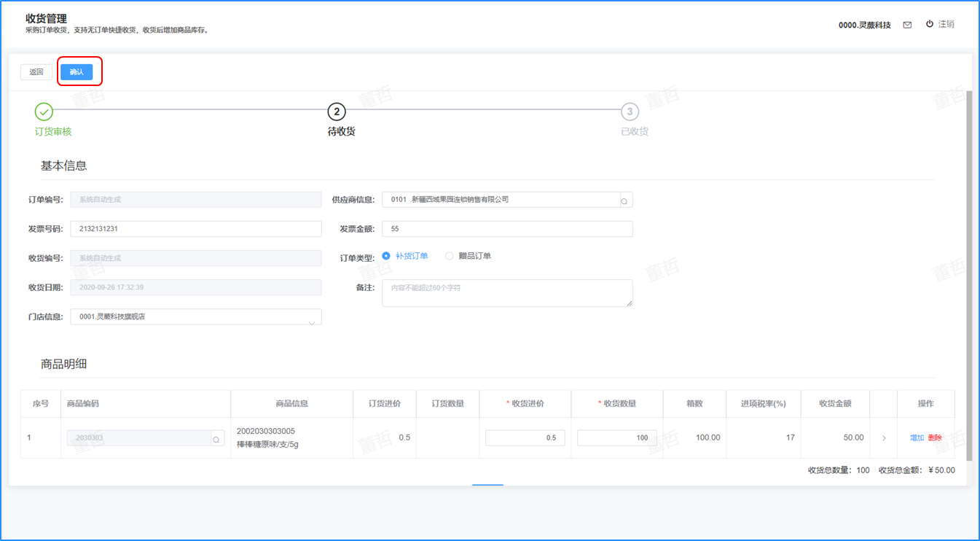Screen dimensions: 980x541
Task: Click the red 删除 link in row
Action: [x=935, y=438]
